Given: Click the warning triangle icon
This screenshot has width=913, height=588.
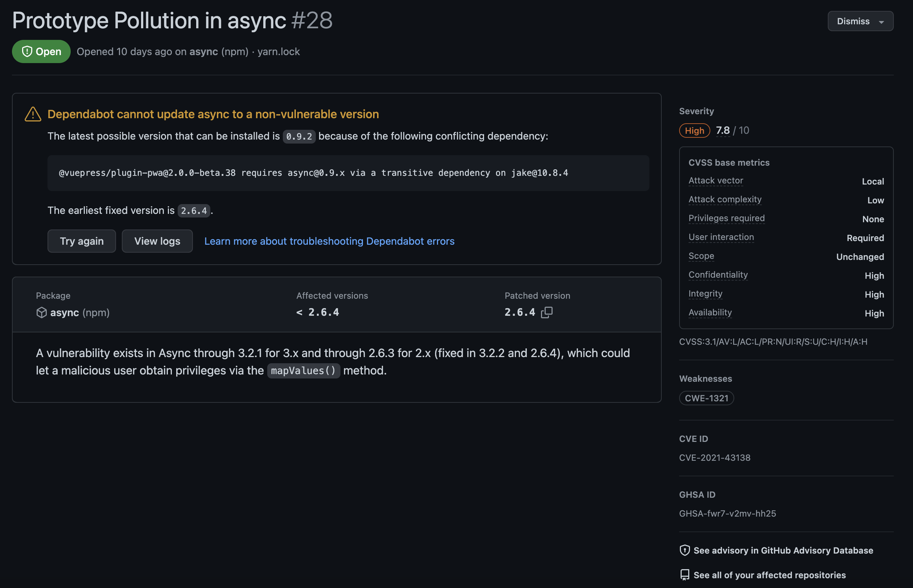Looking at the screenshot, I should (33, 114).
